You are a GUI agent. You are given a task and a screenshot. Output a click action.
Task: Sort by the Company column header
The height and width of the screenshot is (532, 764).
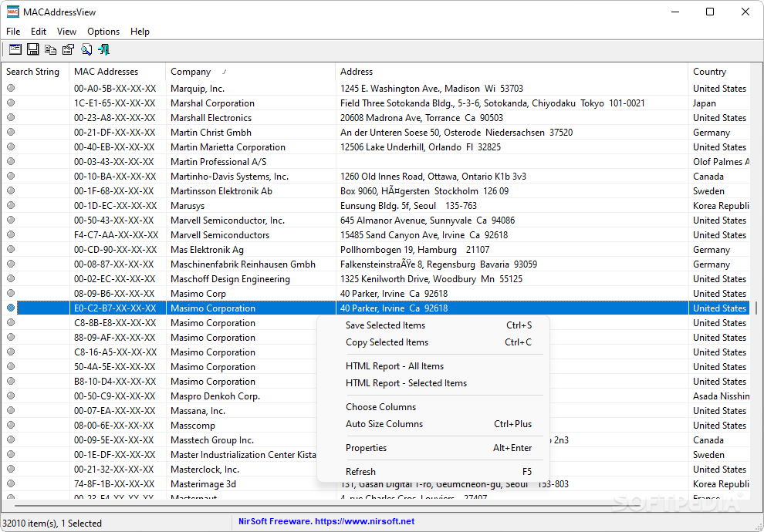[251, 72]
